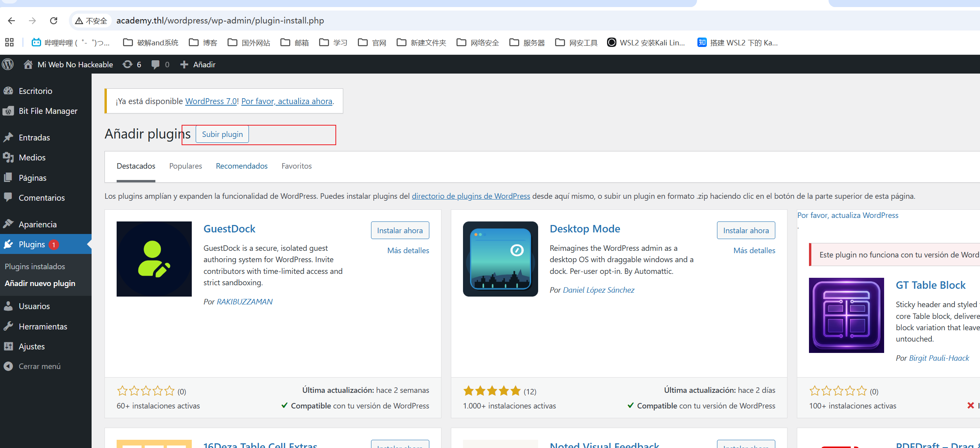
Task: Visit author Daniel López Sánchez link
Action: (x=599, y=290)
